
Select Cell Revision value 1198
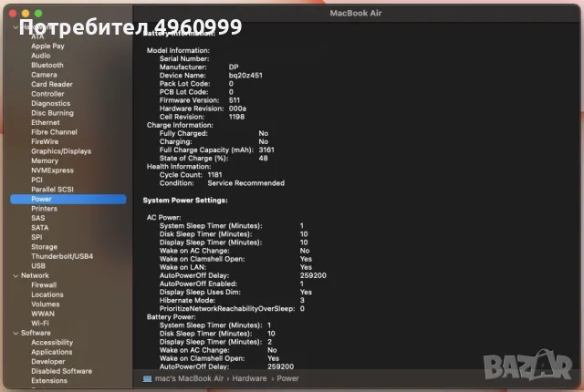click(x=236, y=117)
